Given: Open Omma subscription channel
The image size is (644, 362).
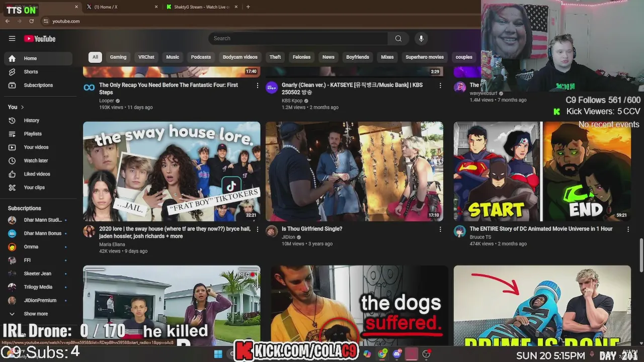Looking at the screenshot, I should tap(38, 247).
